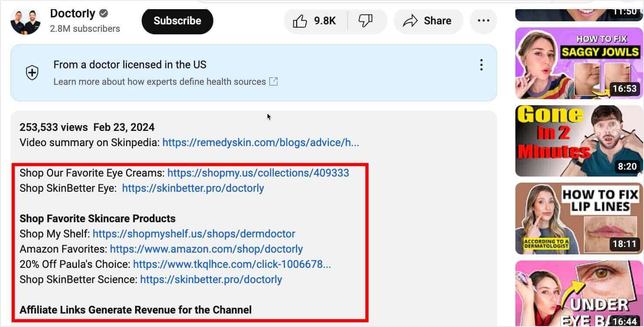Viewport: 644px width, 327px height.
Task: Click Affiliate Links Generate Revenue text
Action: (136, 310)
